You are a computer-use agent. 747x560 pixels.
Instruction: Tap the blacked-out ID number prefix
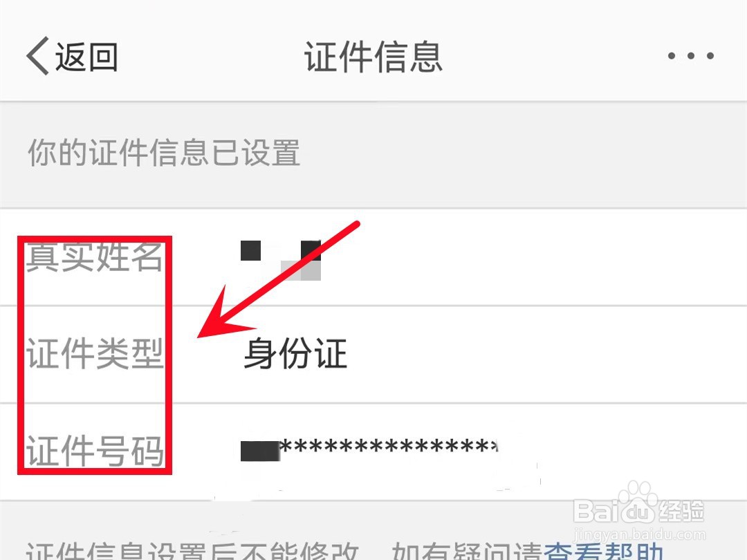click(x=259, y=451)
